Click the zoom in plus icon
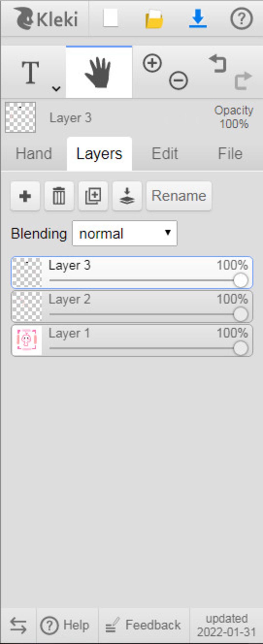263x644 pixels. click(x=152, y=63)
